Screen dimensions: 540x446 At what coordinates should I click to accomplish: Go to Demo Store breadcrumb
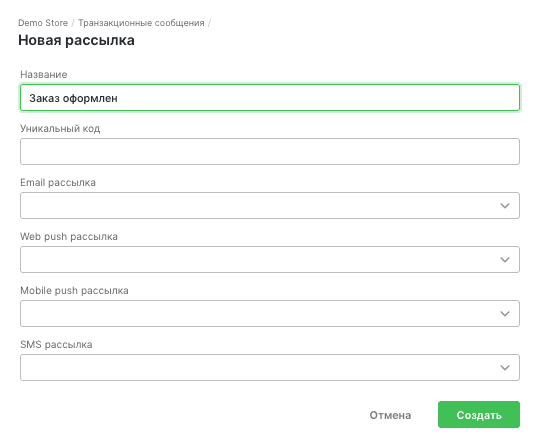[x=43, y=23]
